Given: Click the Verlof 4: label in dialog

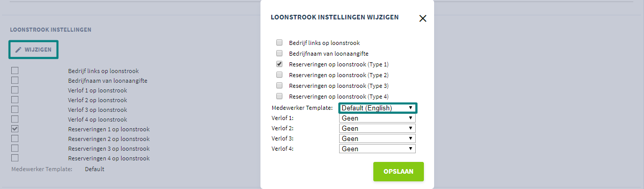Looking at the screenshot, I should (x=282, y=149).
